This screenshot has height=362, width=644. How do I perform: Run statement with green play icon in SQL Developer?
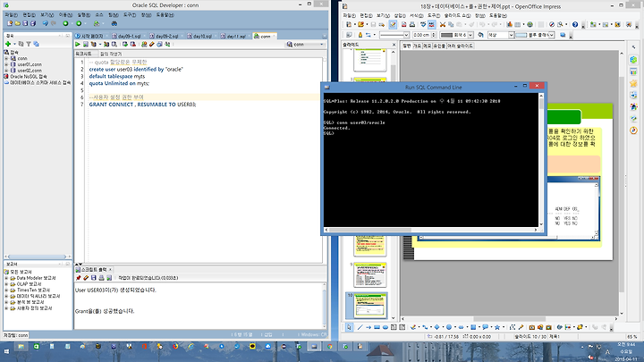click(78, 45)
